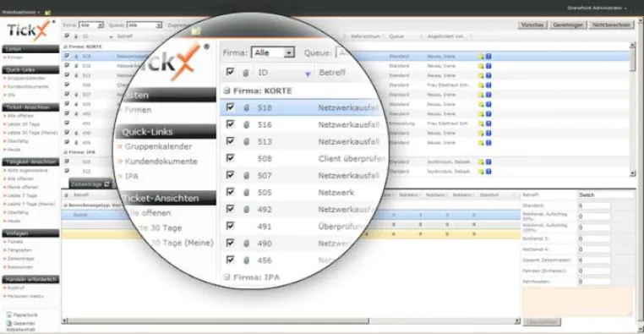
Task: Click the Gesamt Zeiteinheiten input field
Action: [x=594, y=260]
